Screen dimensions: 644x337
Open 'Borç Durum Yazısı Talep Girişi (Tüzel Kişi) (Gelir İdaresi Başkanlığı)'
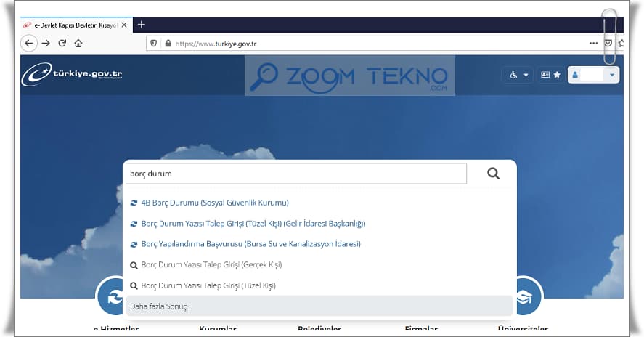coord(253,224)
